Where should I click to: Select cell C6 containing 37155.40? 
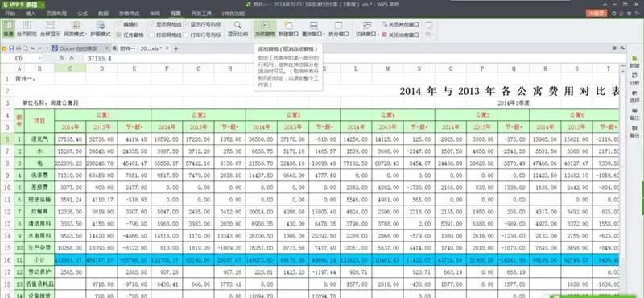(70, 139)
